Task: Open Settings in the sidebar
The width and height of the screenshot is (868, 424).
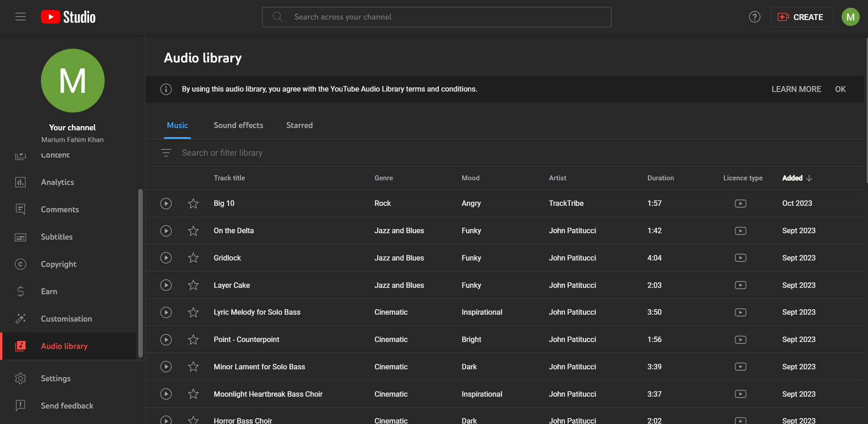Action: pyautogui.click(x=56, y=378)
